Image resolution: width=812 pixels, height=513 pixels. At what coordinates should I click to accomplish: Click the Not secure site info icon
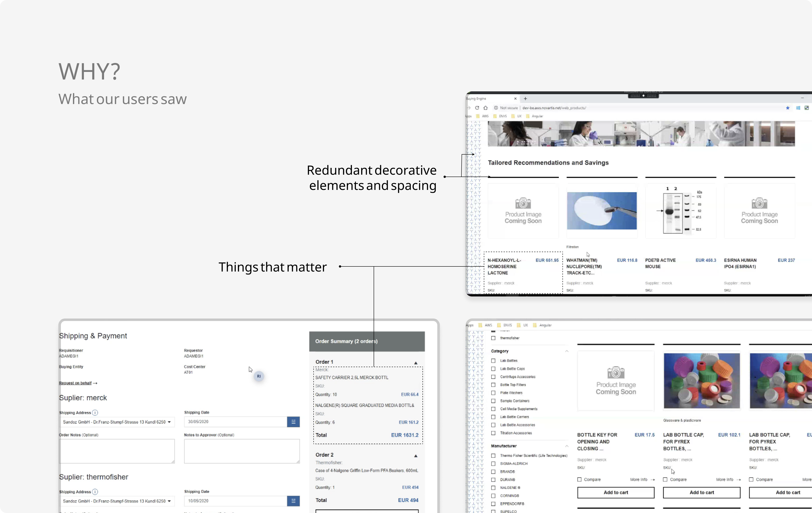(x=496, y=108)
